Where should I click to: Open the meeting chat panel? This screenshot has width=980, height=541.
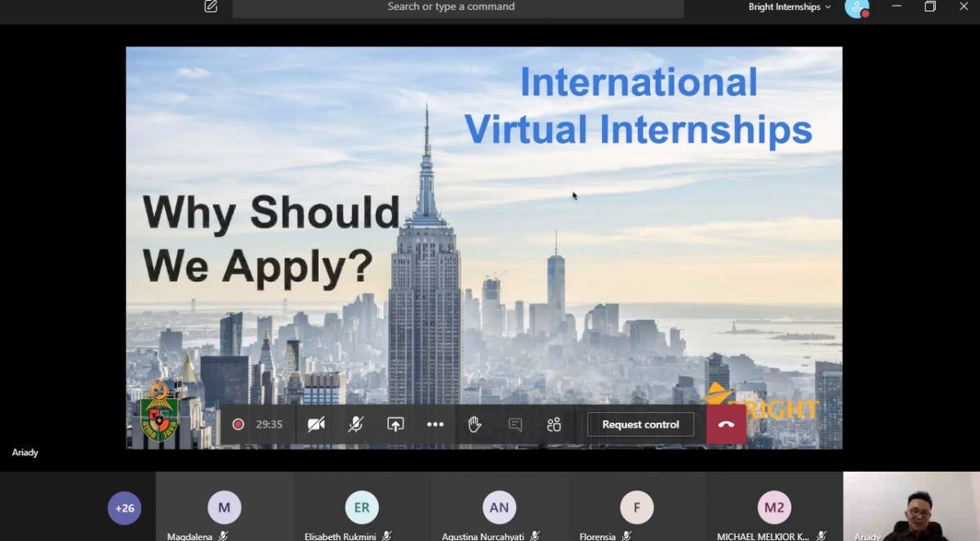(514, 424)
